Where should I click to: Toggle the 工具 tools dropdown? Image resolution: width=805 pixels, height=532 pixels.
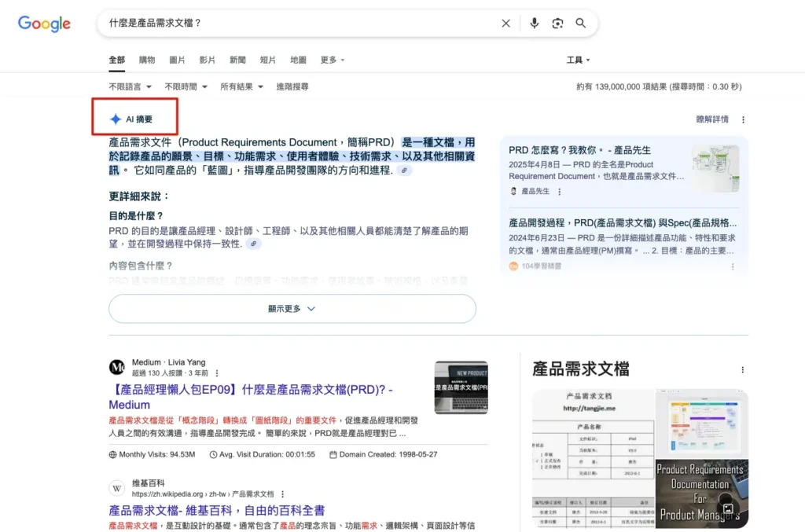pyautogui.click(x=578, y=60)
